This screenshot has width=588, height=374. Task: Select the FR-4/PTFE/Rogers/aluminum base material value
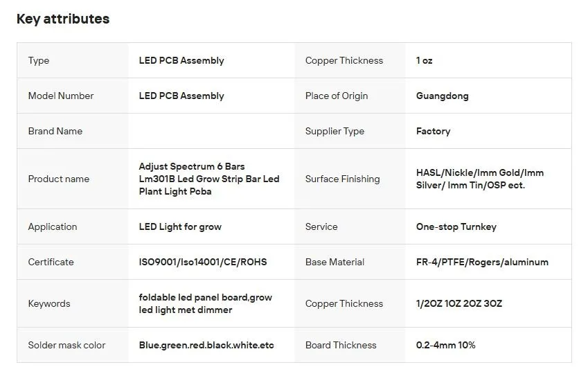coord(482,262)
